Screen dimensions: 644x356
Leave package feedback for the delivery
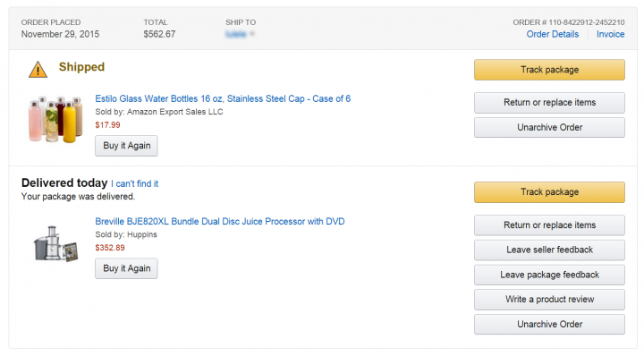point(549,275)
